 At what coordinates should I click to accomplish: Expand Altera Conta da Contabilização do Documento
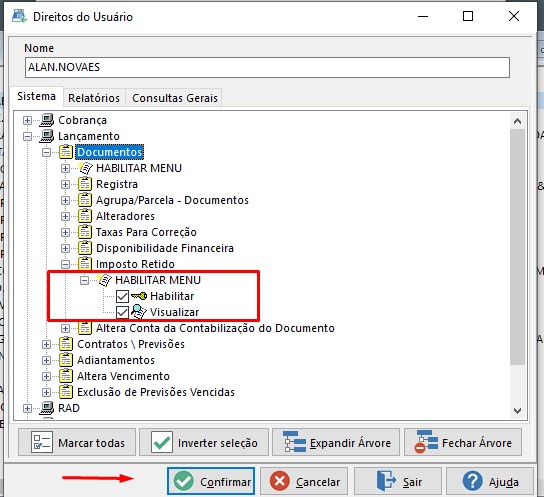tap(65, 328)
